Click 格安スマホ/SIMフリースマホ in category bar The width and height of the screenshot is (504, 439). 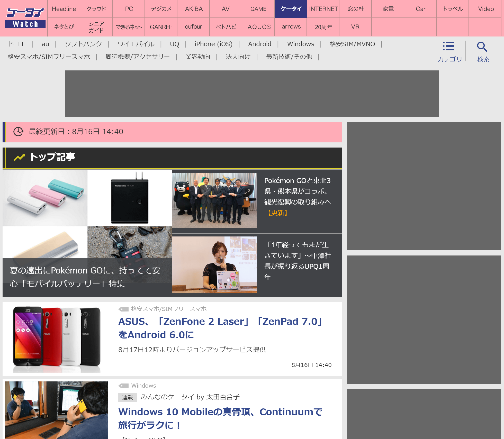(x=49, y=57)
